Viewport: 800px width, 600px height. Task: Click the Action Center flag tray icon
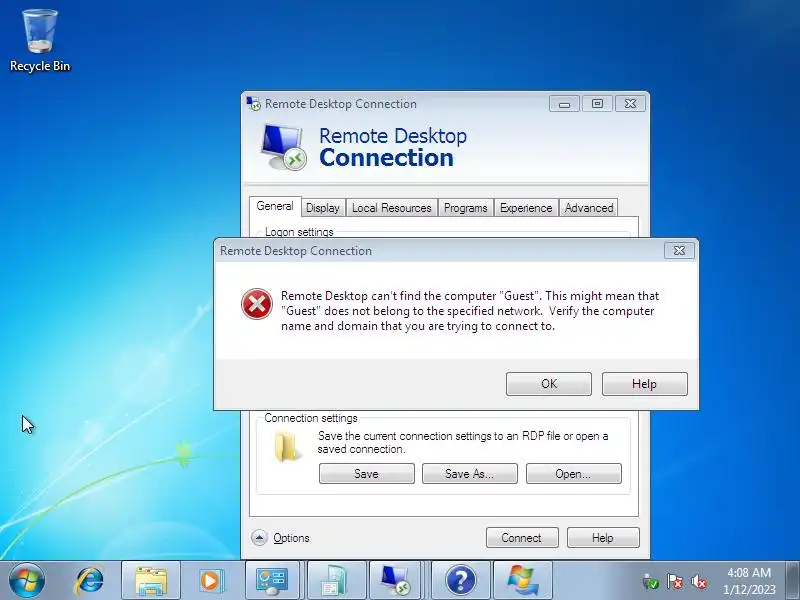[x=675, y=582]
